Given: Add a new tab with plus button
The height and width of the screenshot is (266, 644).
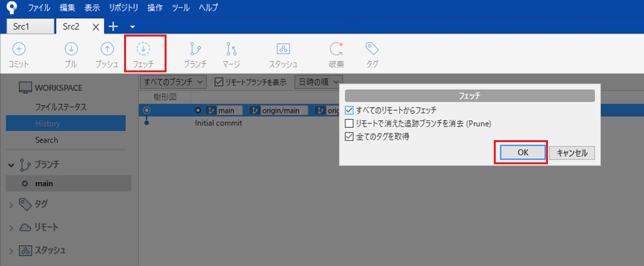Looking at the screenshot, I should tap(112, 27).
